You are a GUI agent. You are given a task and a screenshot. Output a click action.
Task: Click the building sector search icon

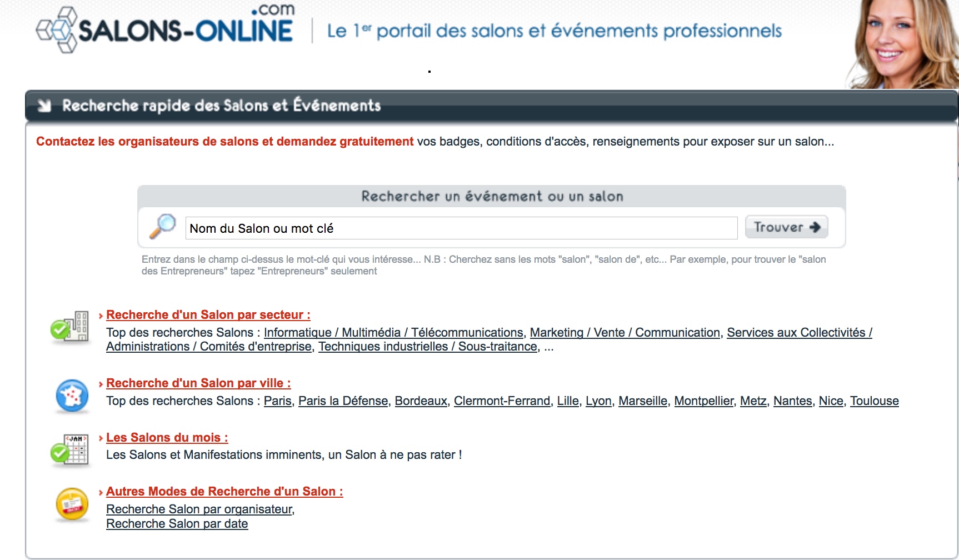coord(69,327)
